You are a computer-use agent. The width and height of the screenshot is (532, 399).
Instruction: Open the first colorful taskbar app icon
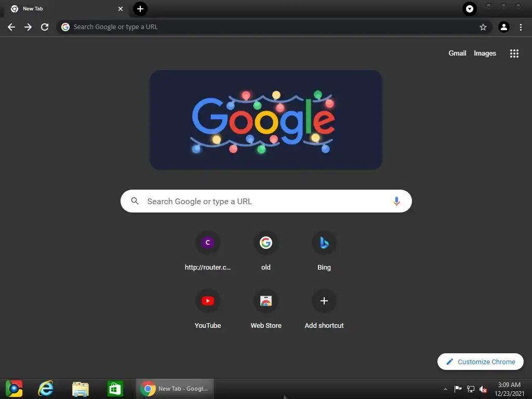tap(14, 389)
